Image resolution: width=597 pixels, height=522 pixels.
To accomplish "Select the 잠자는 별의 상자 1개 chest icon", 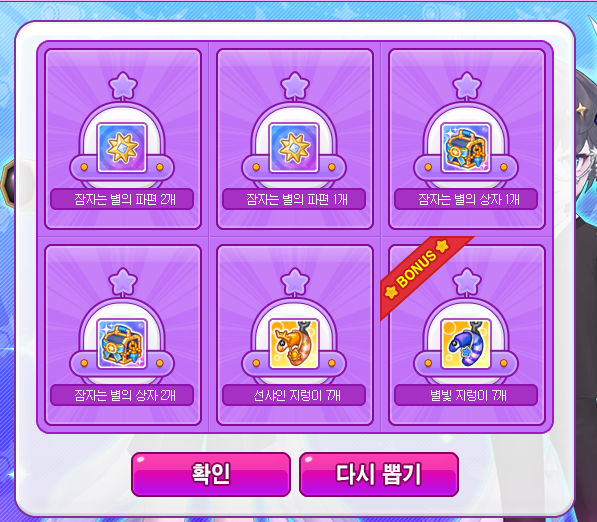I will (x=466, y=148).
